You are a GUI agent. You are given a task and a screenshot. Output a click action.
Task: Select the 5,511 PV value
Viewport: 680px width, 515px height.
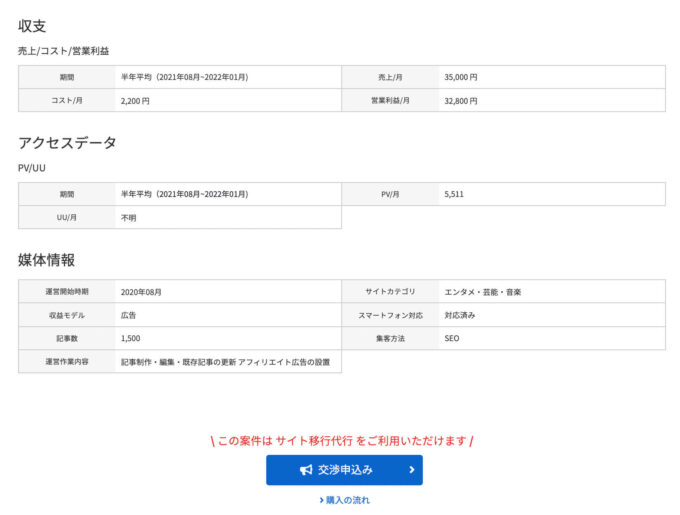(x=454, y=194)
